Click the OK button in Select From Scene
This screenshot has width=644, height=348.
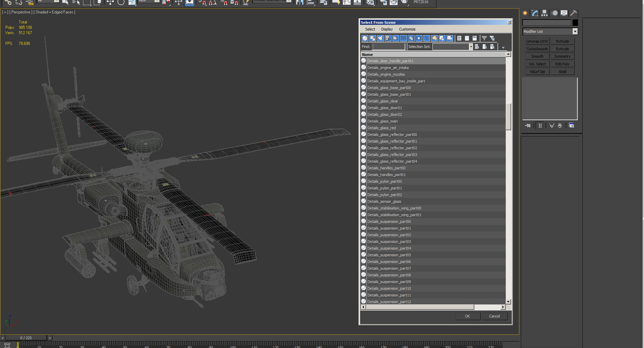click(x=467, y=316)
